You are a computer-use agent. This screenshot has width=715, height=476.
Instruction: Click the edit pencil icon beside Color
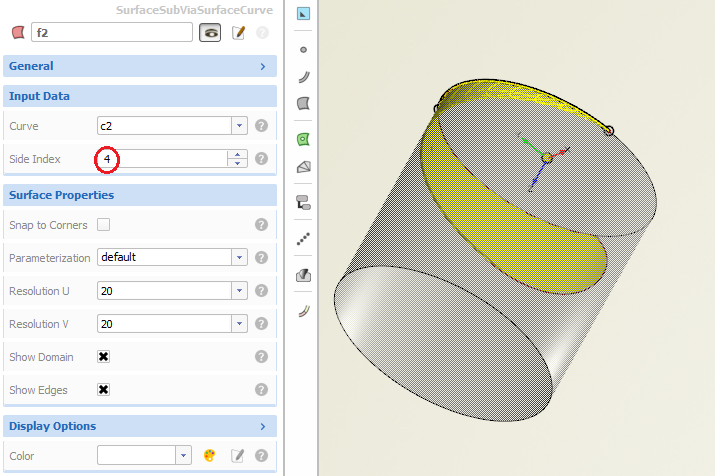238,455
